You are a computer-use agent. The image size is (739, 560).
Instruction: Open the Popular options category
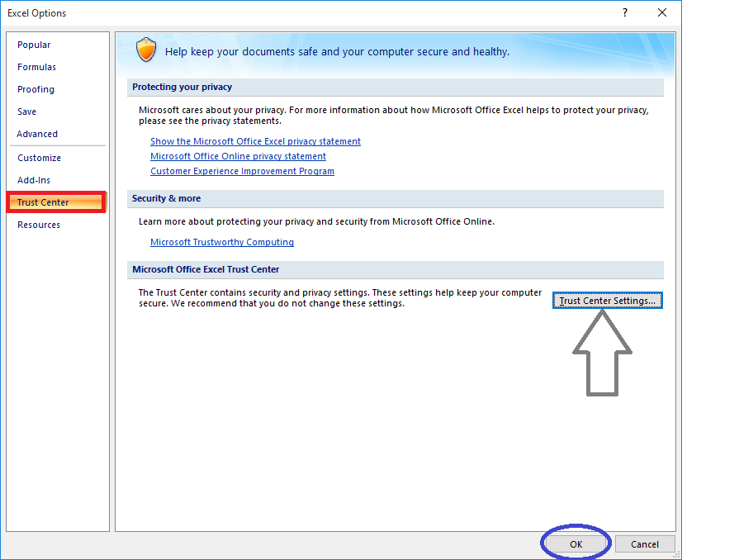tap(34, 45)
